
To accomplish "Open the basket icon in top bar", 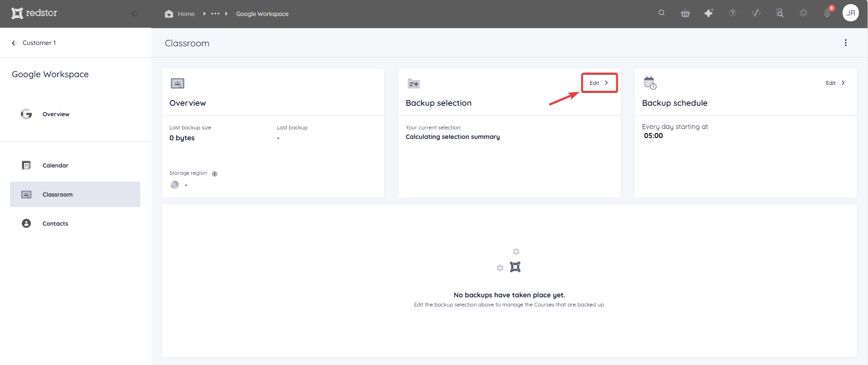I will [685, 13].
